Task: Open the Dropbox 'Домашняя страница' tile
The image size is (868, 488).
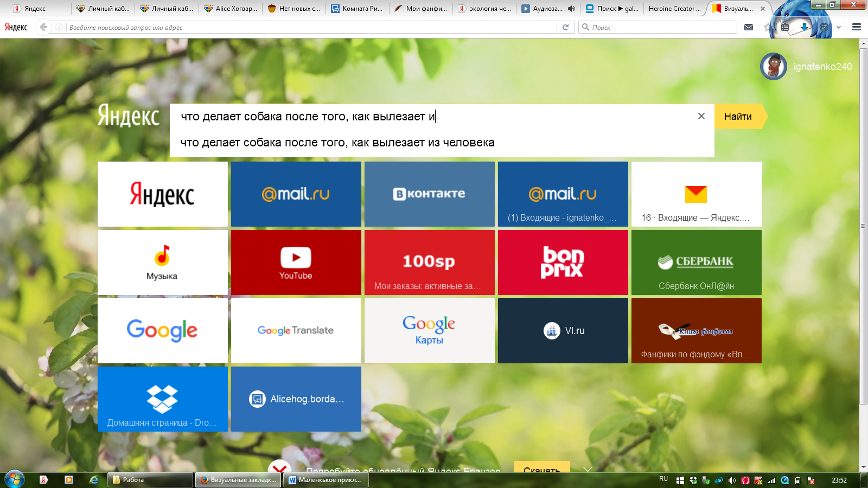Action: click(x=163, y=399)
